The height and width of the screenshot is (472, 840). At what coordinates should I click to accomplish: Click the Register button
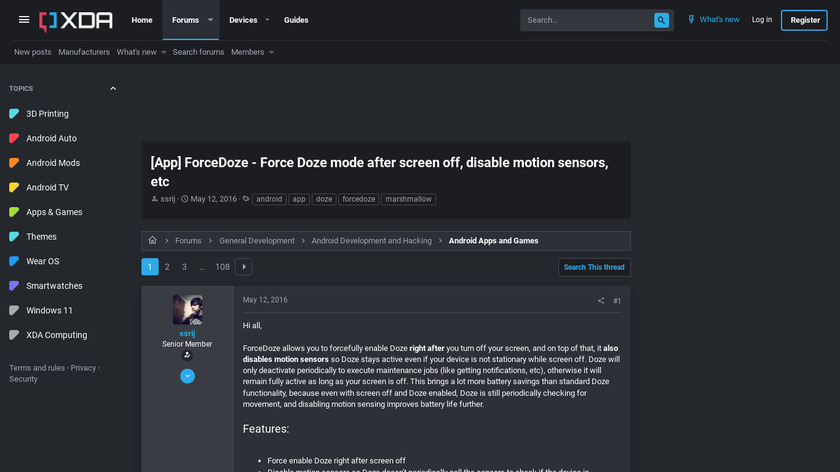click(x=804, y=20)
